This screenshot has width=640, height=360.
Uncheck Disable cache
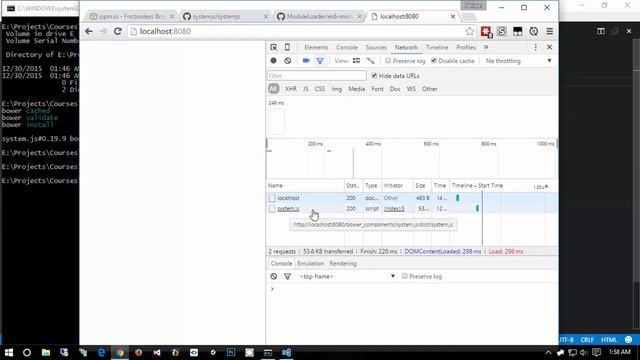tap(434, 61)
